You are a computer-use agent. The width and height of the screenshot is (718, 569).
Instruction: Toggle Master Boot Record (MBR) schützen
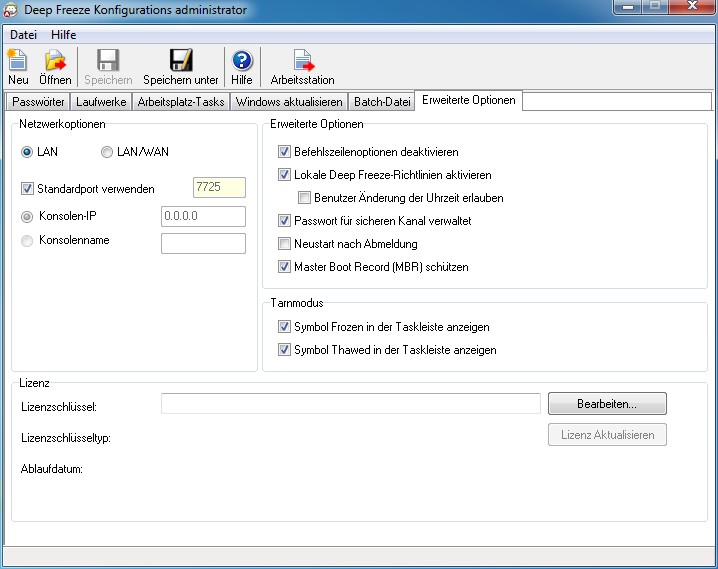[x=284, y=266]
